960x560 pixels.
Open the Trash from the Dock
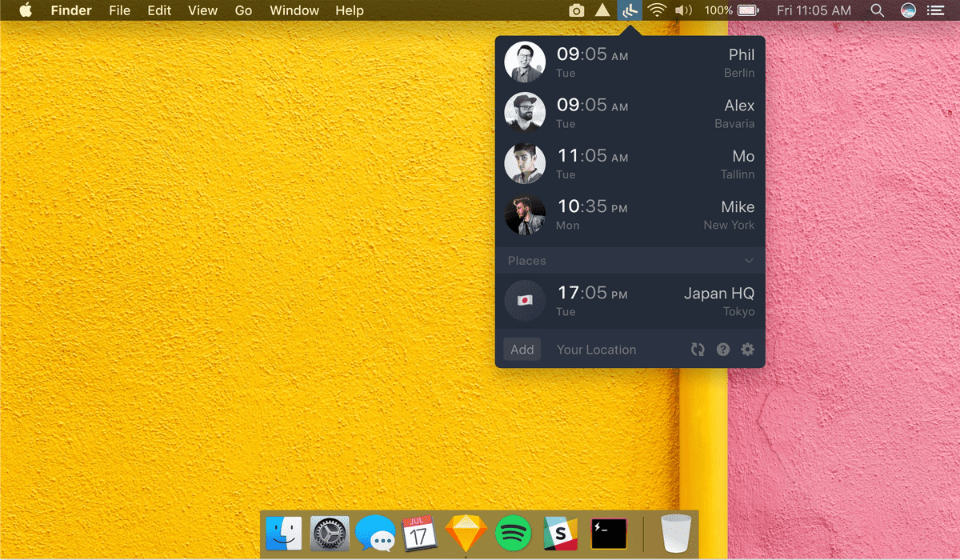tap(676, 533)
